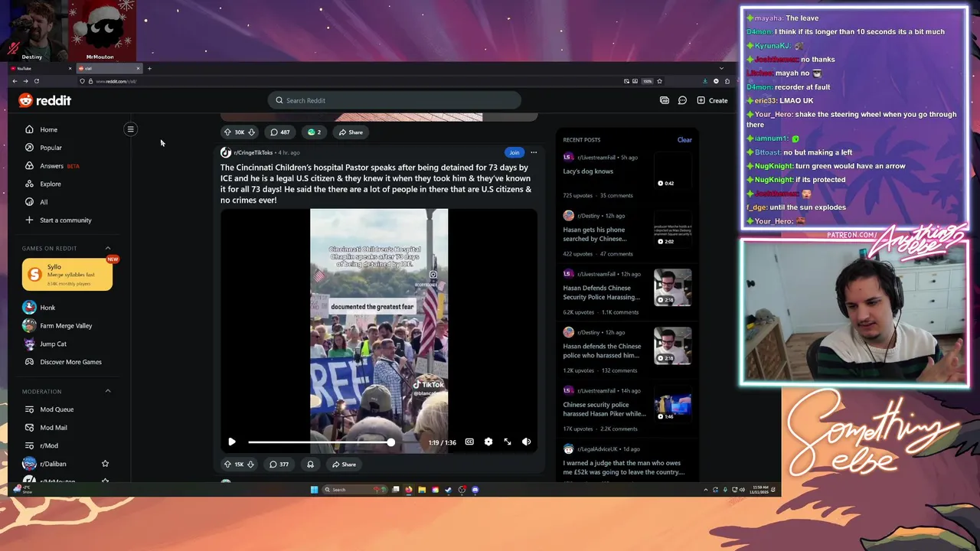This screenshot has height=551, width=980.
Task: Upvote the top post with 30K
Action: 227,132
